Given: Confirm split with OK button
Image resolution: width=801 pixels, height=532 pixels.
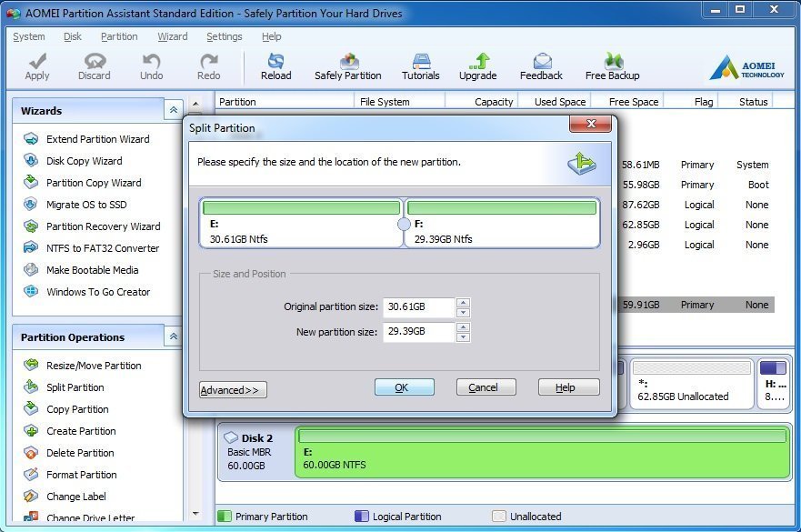Looking at the screenshot, I should [405, 387].
